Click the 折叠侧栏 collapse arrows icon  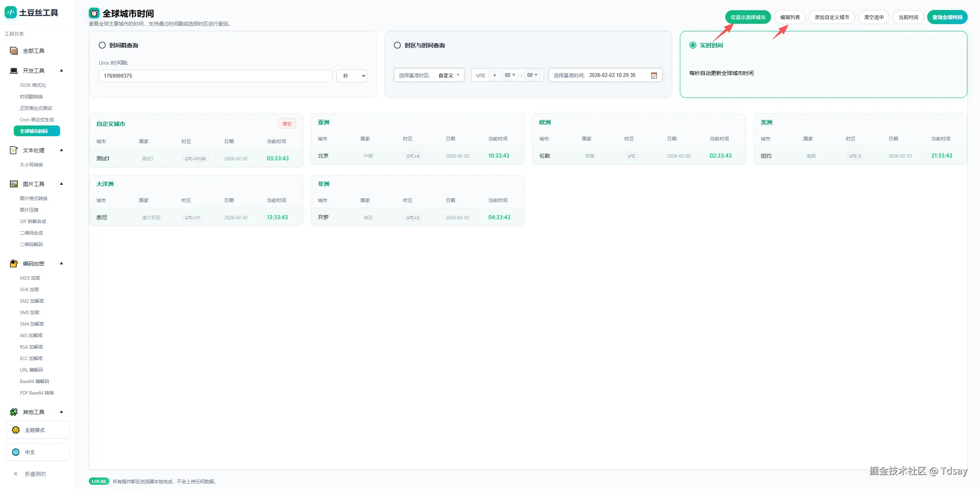[16, 474]
